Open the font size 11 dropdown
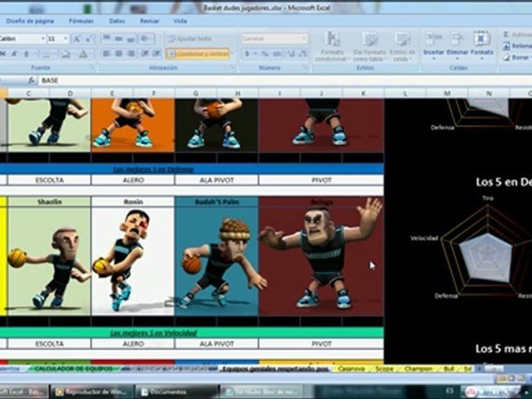Viewport: 532px width, 399px height. (x=66, y=39)
